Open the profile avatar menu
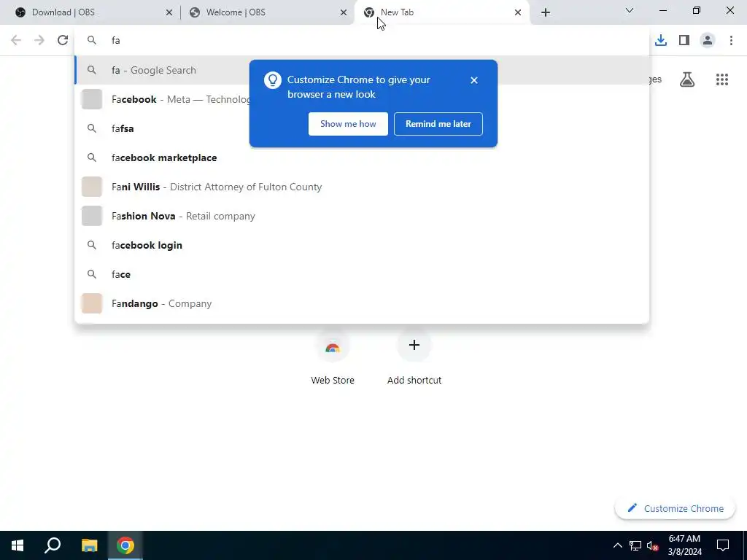 708,41
